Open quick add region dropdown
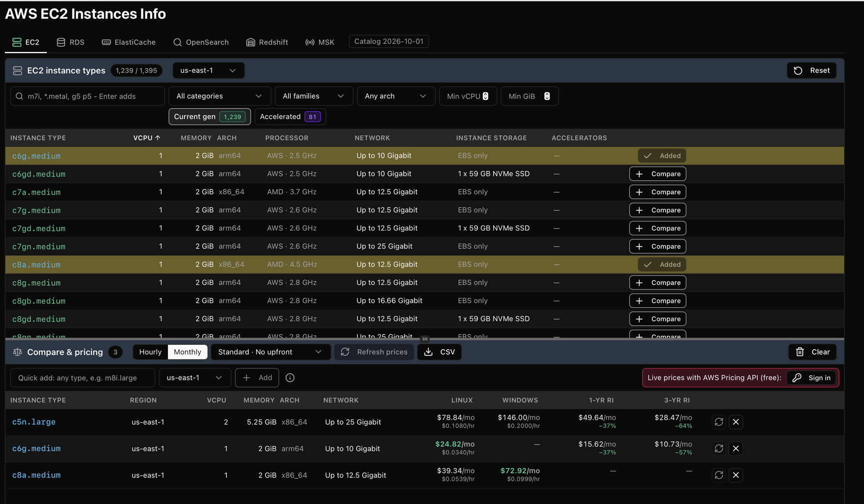This screenshot has width=864, height=504. (x=195, y=378)
